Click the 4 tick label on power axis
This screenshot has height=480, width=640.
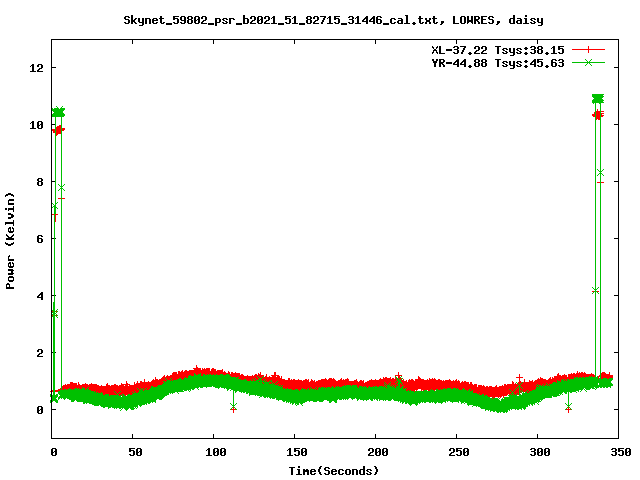[40, 296]
